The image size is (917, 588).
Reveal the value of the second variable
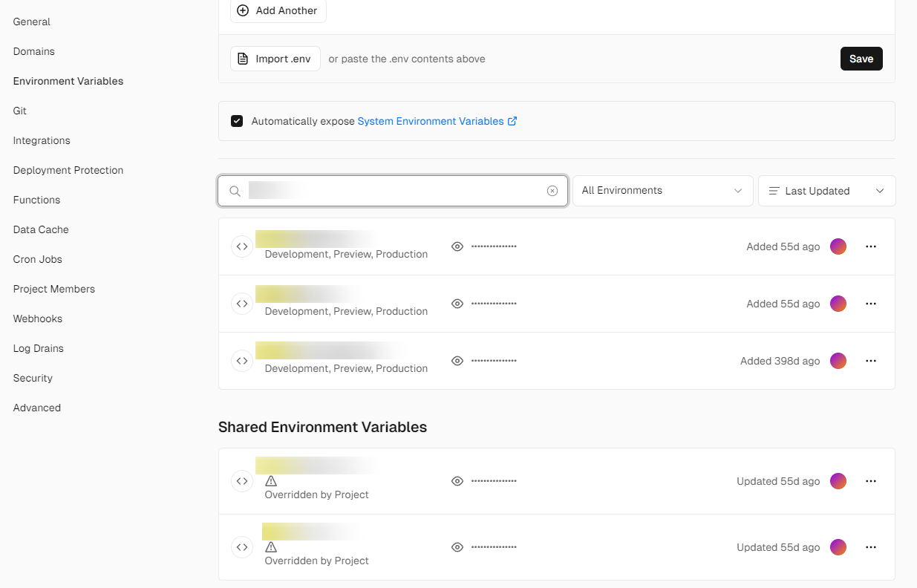point(457,303)
